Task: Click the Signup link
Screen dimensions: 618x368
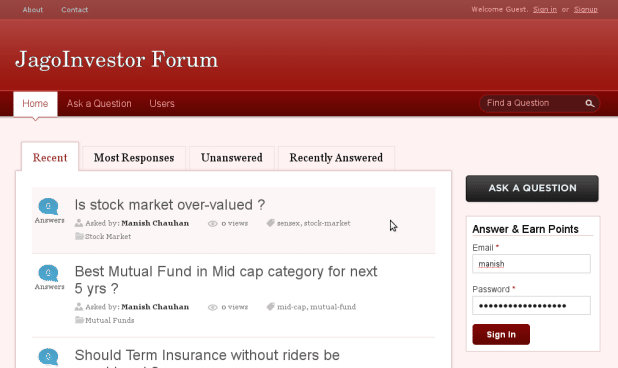Action: point(586,9)
